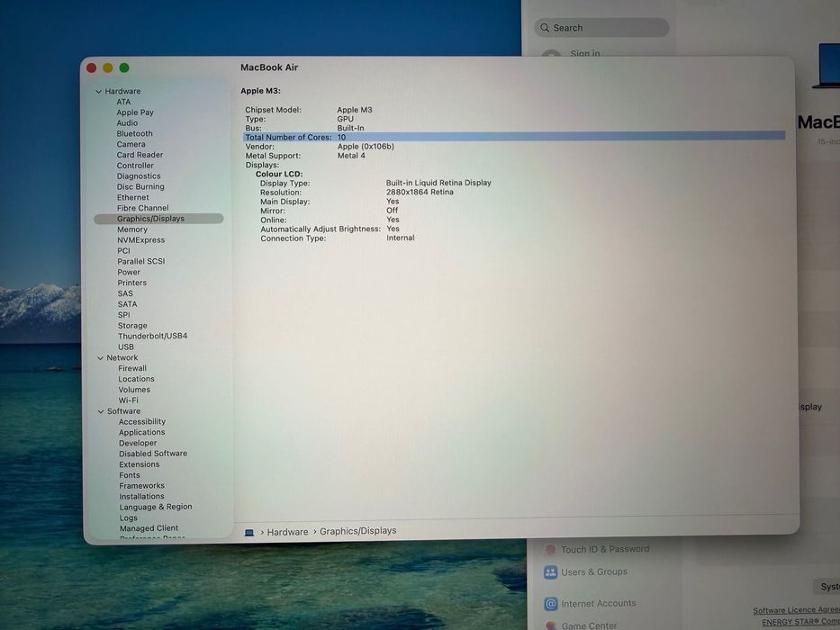The image size is (840, 630).
Task: Open Users & Groups in System Settings
Action: 594,572
